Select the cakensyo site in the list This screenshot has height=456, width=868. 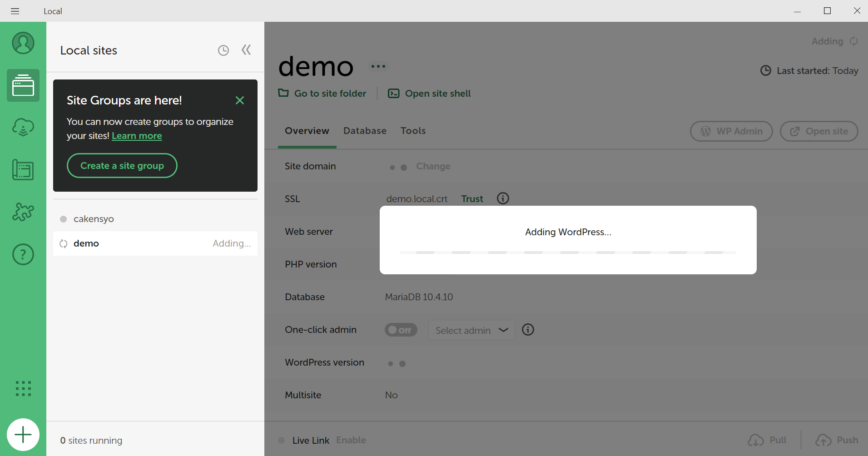94,218
